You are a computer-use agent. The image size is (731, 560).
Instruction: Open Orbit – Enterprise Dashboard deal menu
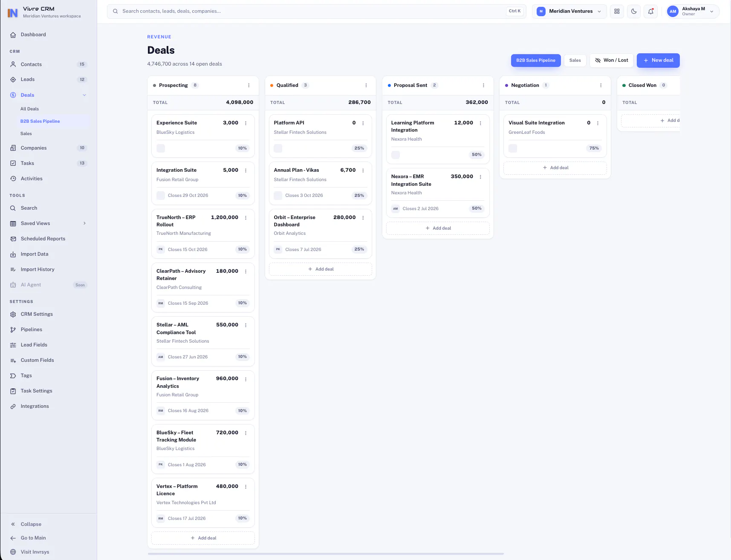[x=363, y=218]
